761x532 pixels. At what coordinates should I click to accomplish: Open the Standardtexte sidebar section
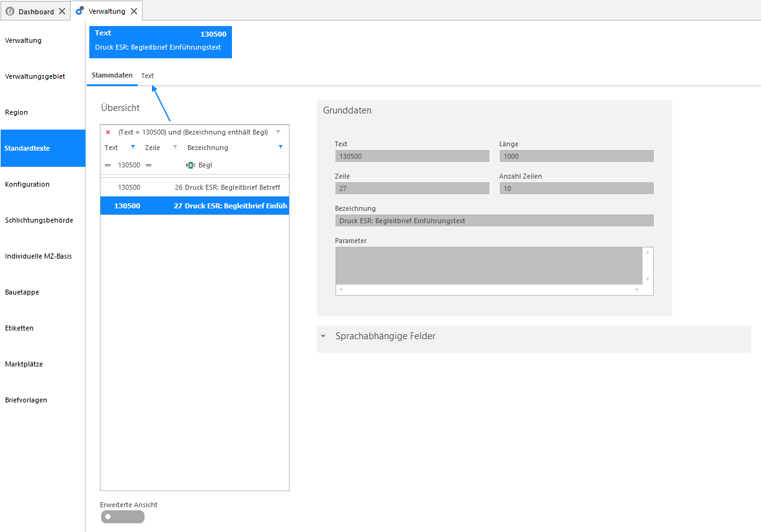(43, 148)
